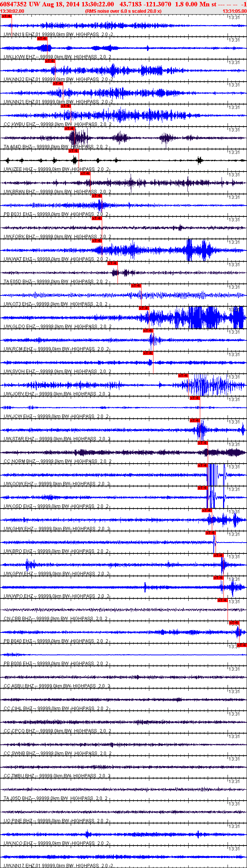
Task: Click the pick marker on the CN.CBB trace
Action: [222, 600]
